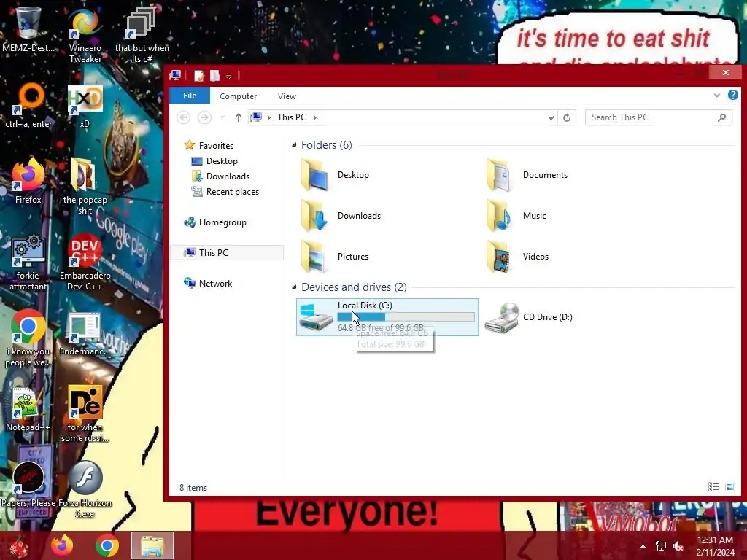Collapse the Folders (6) group
747x560 pixels.
(294, 145)
